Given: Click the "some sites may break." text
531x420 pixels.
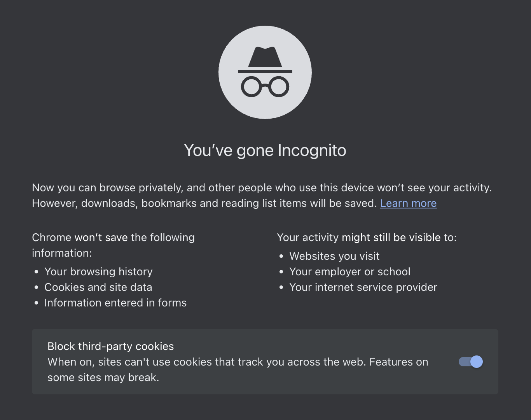Looking at the screenshot, I should (x=103, y=377).
